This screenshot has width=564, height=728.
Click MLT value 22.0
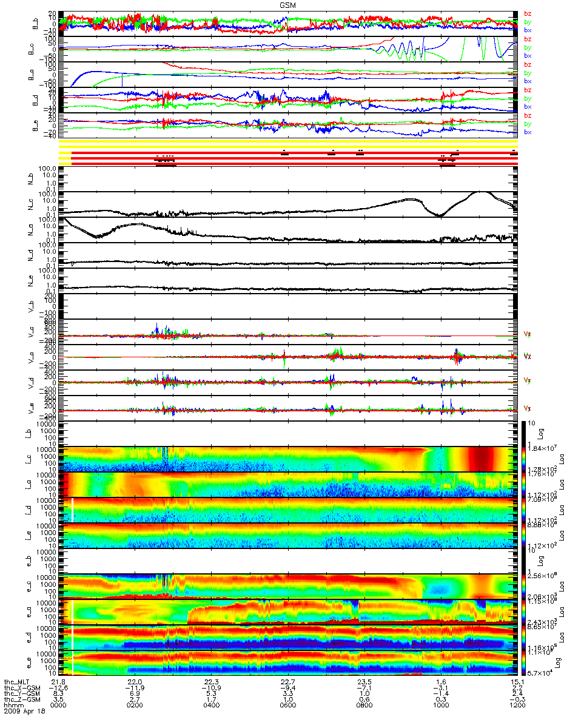[135, 683]
